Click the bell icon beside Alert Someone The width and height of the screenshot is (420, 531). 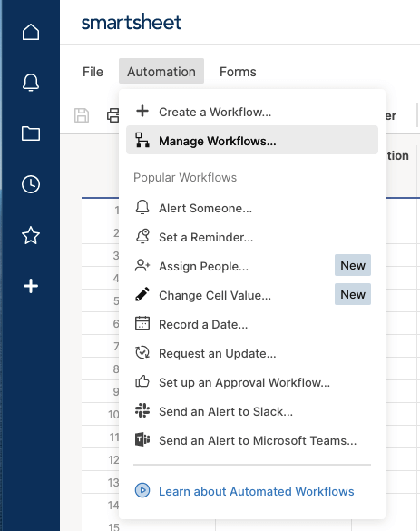tap(142, 207)
